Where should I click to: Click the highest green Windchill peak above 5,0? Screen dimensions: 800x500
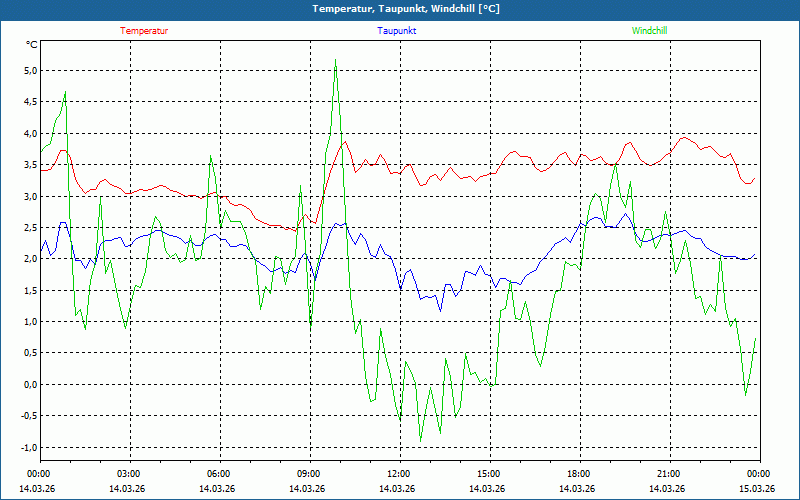coord(335,61)
